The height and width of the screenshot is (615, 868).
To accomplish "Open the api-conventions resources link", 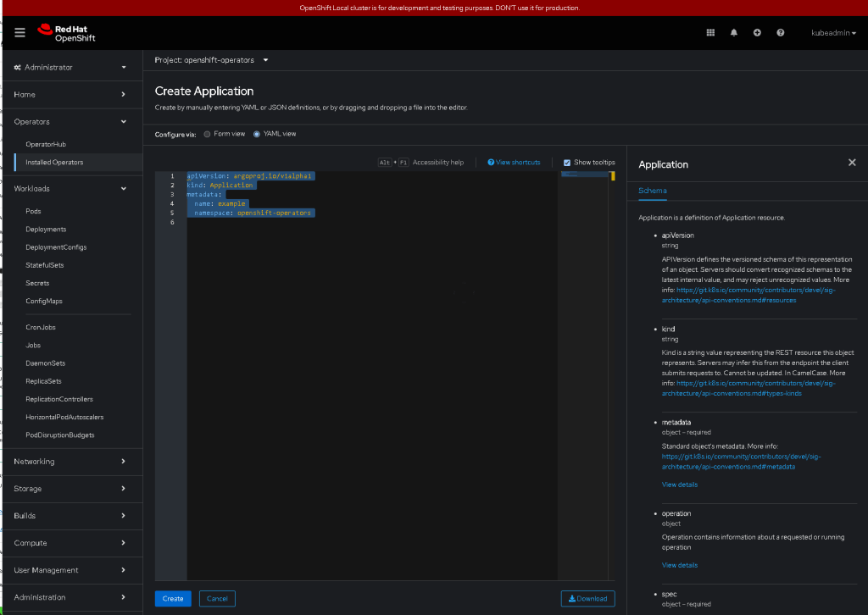I will 748,296.
